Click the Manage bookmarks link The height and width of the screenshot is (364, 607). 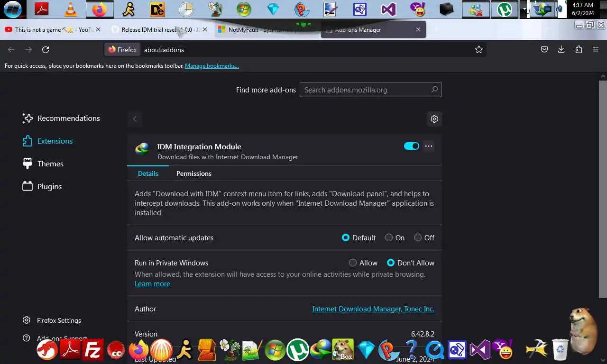[x=212, y=66]
